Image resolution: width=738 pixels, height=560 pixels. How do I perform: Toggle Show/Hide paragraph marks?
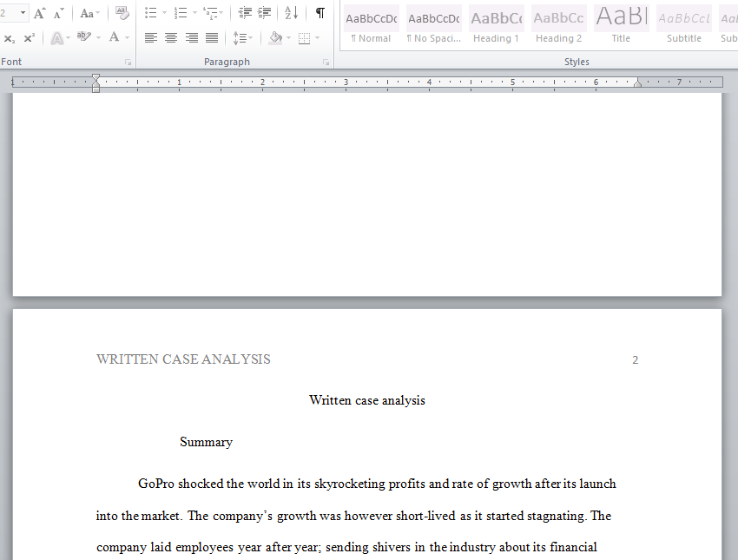click(320, 13)
